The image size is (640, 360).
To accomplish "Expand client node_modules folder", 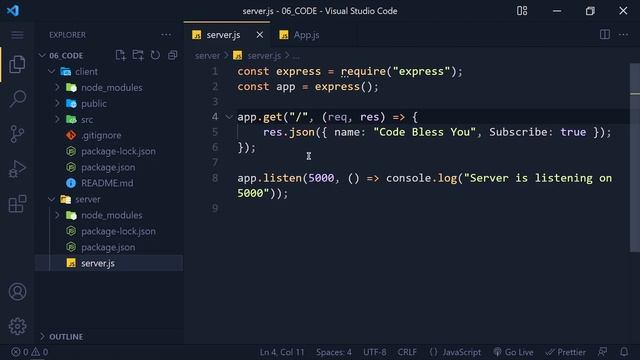I will coord(58,87).
